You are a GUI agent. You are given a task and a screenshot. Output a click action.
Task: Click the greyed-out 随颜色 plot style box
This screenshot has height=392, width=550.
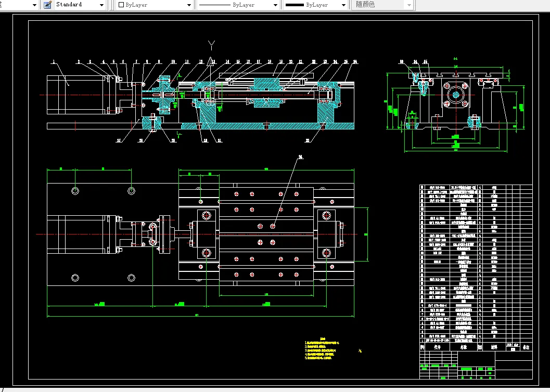382,5
